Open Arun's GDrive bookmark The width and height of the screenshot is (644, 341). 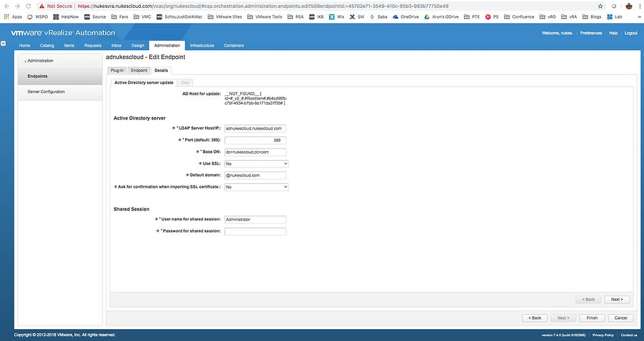[x=441, y=17]
